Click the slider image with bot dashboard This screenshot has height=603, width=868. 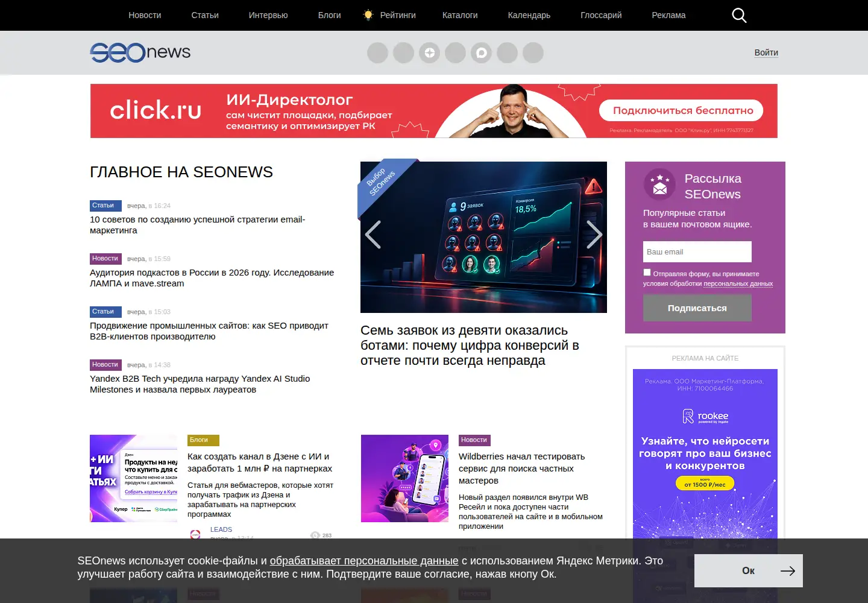pos(483,237)
